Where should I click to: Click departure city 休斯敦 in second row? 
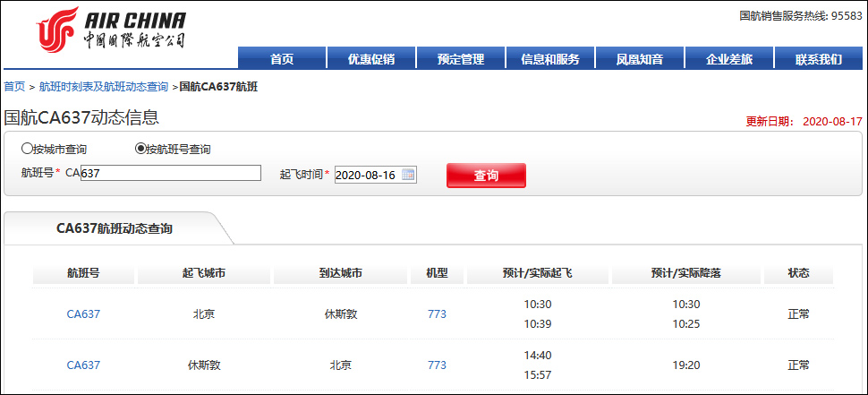pos(204,365)
